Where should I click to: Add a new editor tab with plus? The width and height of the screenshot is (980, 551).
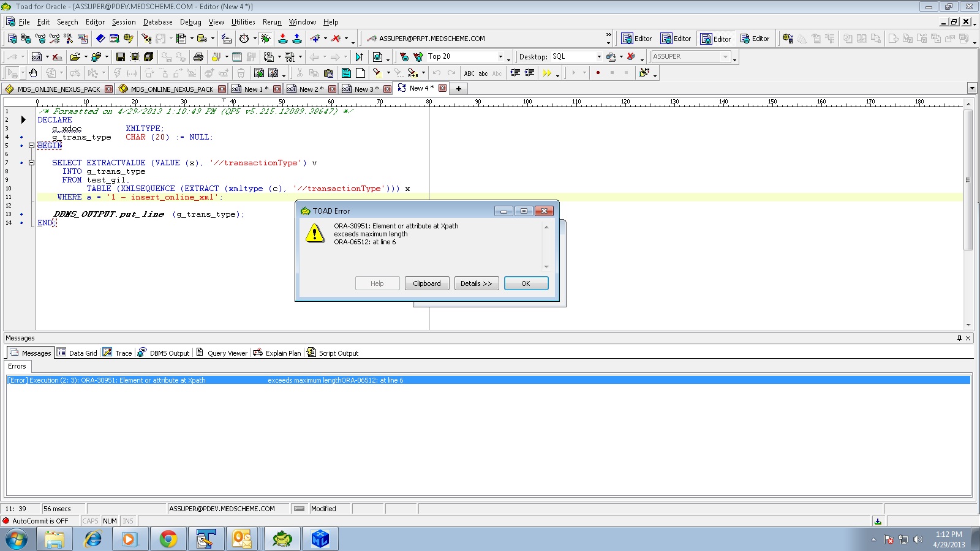(x=458, y=89)
